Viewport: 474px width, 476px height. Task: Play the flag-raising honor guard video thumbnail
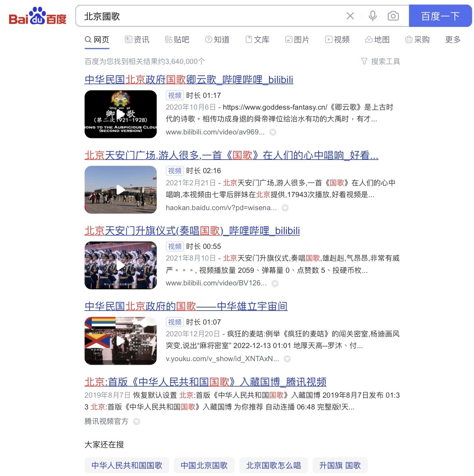tap(121, 265)
